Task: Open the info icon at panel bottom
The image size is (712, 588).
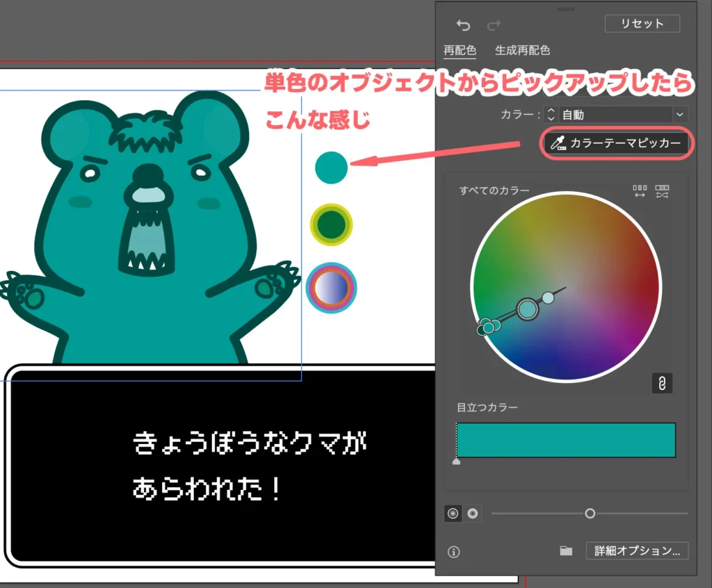Action: coord(455,552)
